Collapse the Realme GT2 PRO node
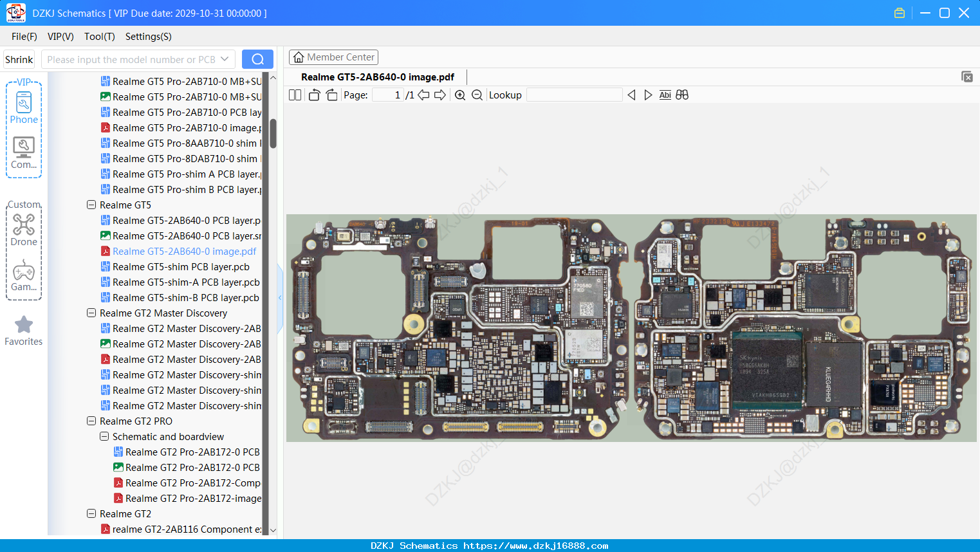 [x=91, y=421]
